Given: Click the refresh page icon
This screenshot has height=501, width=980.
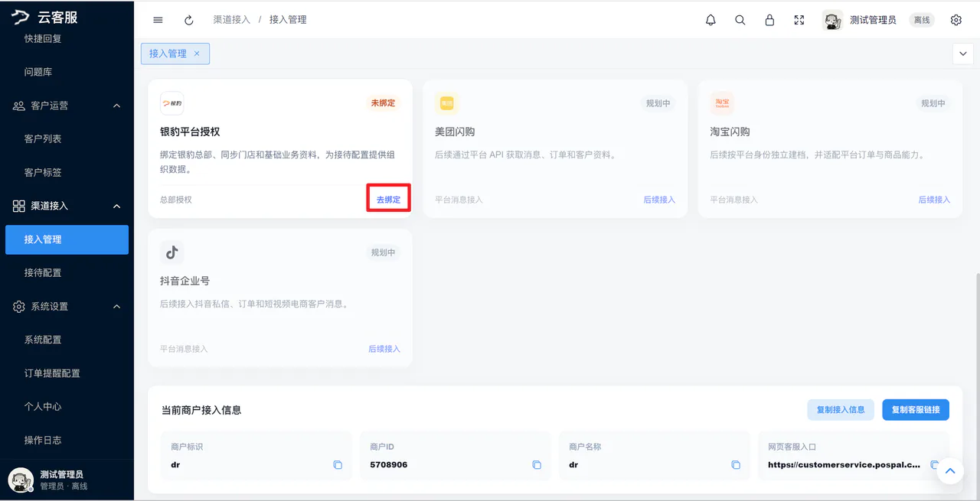Looking at the screenshot, I should coord(189,20).
